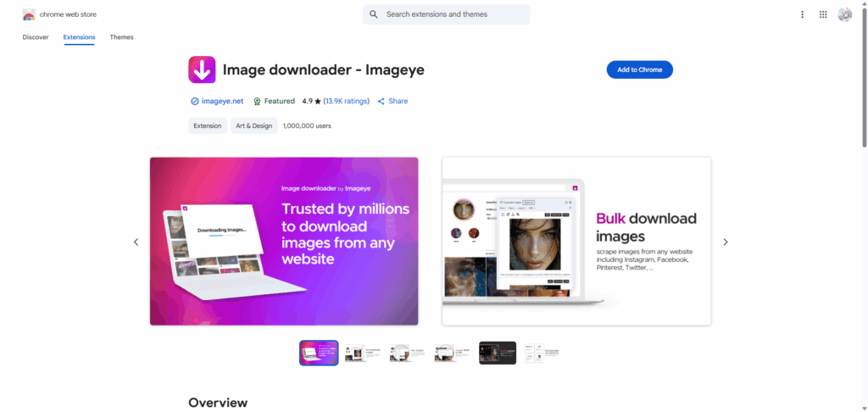Switch to the Extensions tab
Viewport: 868px width, 412px height.
pos(79,37)
